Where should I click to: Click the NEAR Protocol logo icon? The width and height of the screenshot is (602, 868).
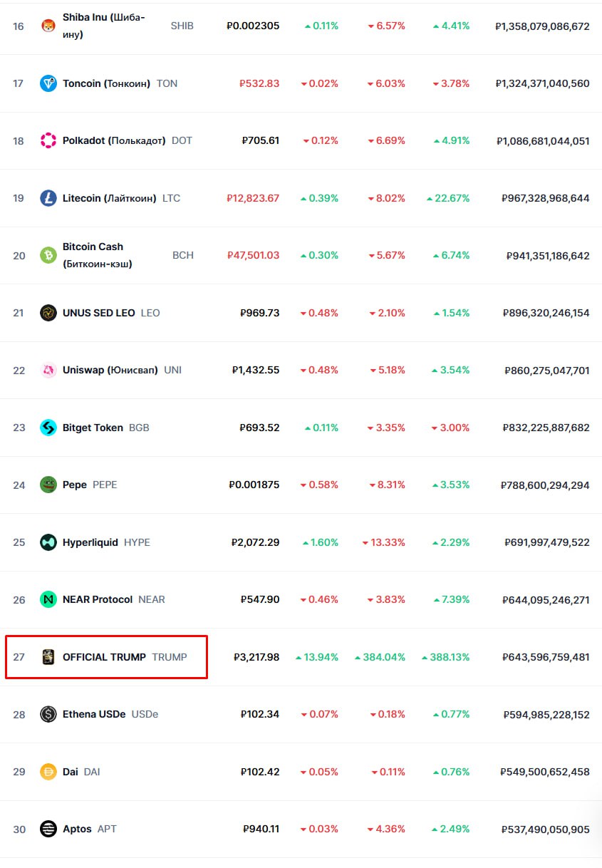pos(48,599)
